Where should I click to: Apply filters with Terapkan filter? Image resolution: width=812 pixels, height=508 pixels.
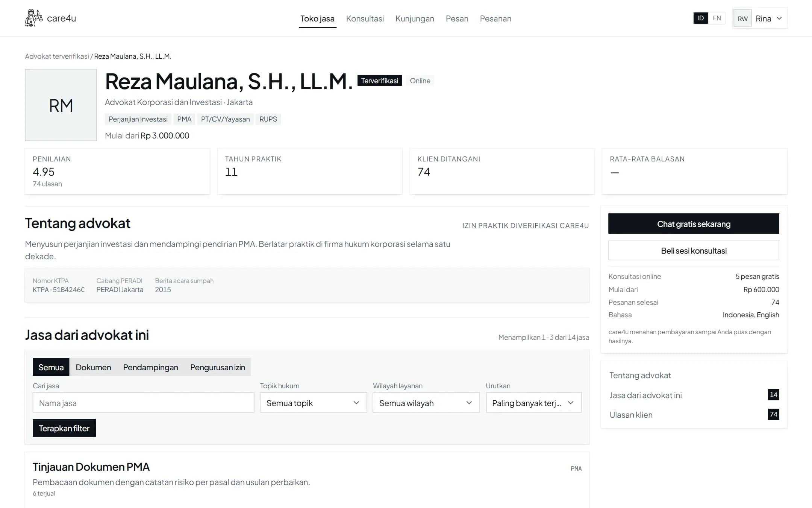click(64, 428)
